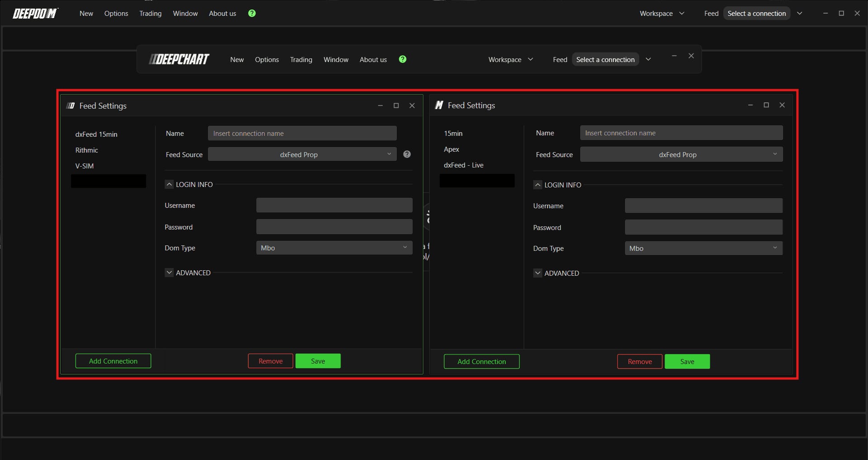Open the Options menu in DeepDOM
This screenshot has height=460, width=868.
[x=116, y=14]
